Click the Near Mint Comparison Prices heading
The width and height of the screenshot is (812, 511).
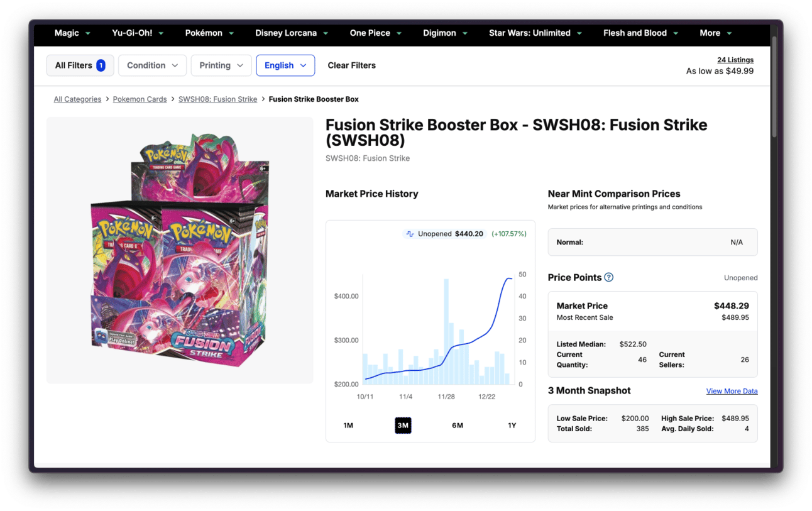coord(614,194)
